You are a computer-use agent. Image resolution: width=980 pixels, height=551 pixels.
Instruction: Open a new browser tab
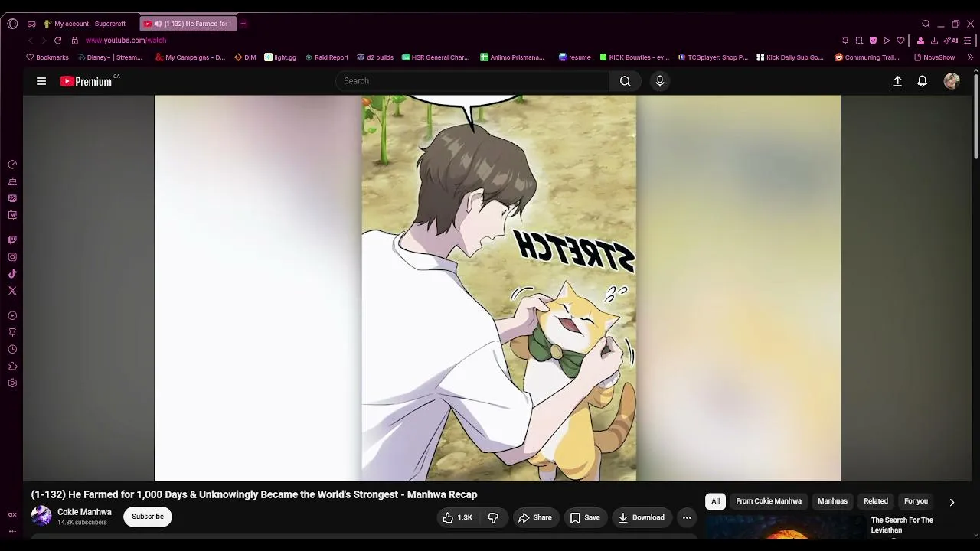(x=243, y=24)
